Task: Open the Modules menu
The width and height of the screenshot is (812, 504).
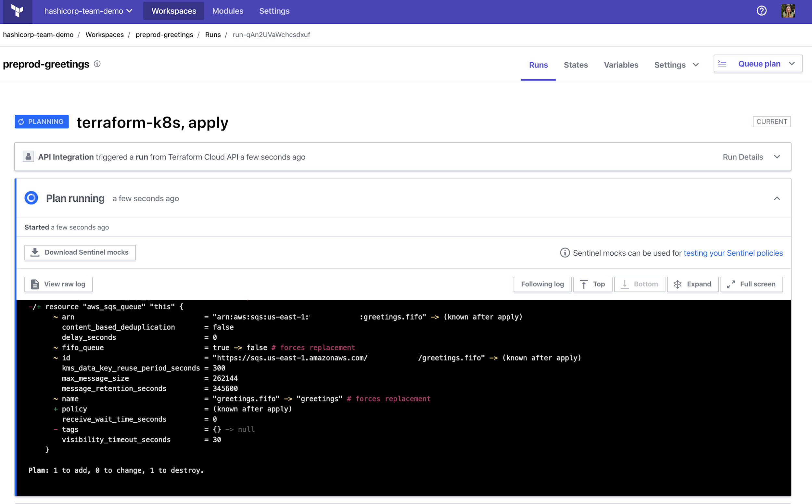Action: [x=227, y=11]
